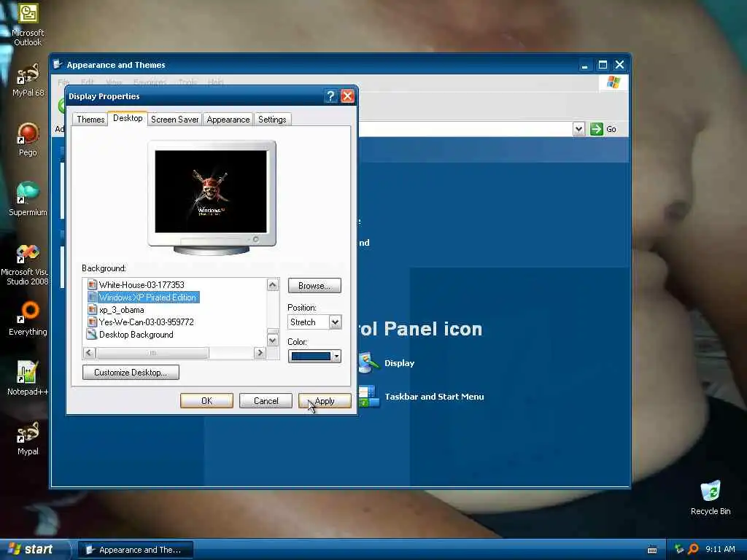Screen dimensions: 747x560
Task: Switch to the Screen Saver tab
Action: 174,120
